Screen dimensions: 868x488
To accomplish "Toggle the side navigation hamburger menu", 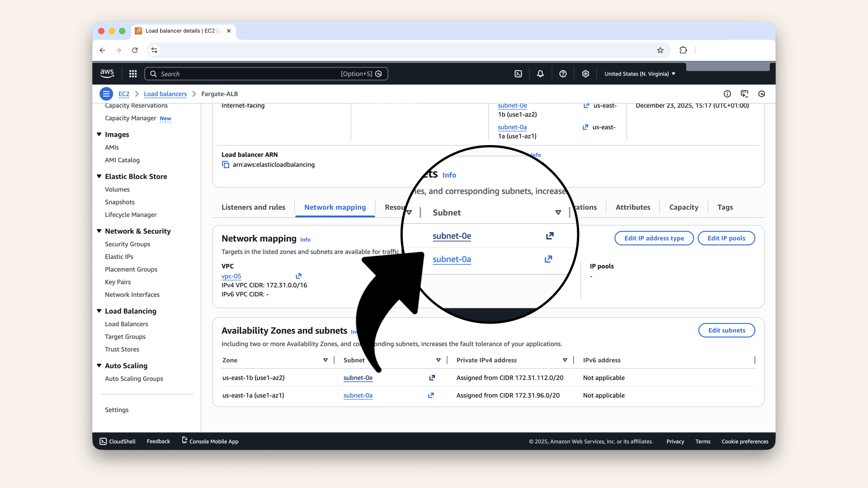I will [x=106, y=94].
